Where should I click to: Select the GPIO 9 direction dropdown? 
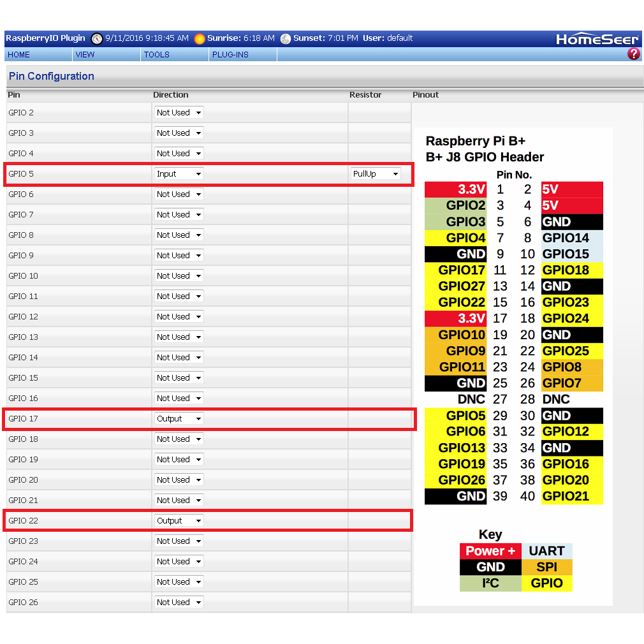(179, 256)
